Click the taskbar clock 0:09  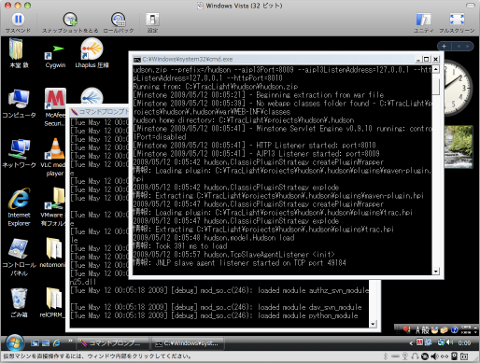tap(465, 343)
